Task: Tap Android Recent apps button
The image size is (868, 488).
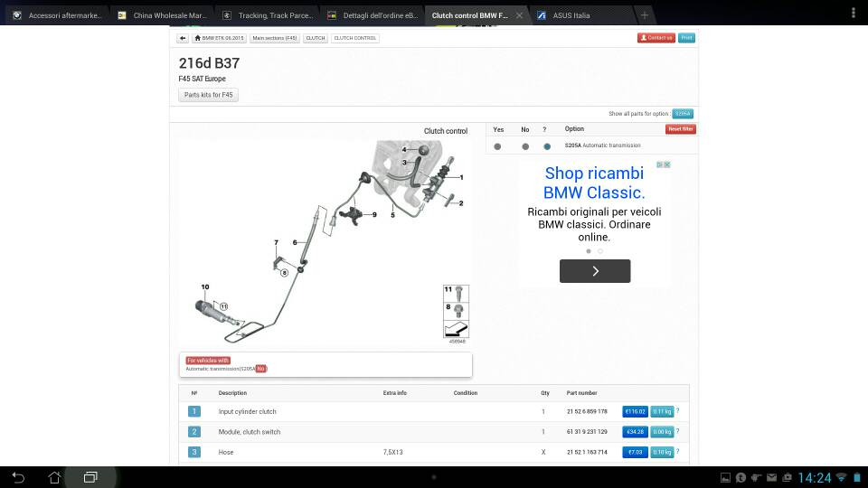Action: pyautogui.click(x=90, y=477)
